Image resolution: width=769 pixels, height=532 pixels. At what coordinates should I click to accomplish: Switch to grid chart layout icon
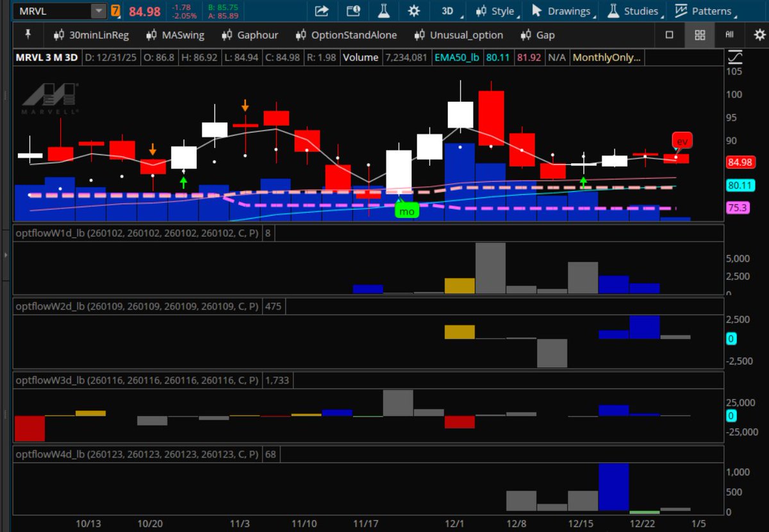(700, 35)
